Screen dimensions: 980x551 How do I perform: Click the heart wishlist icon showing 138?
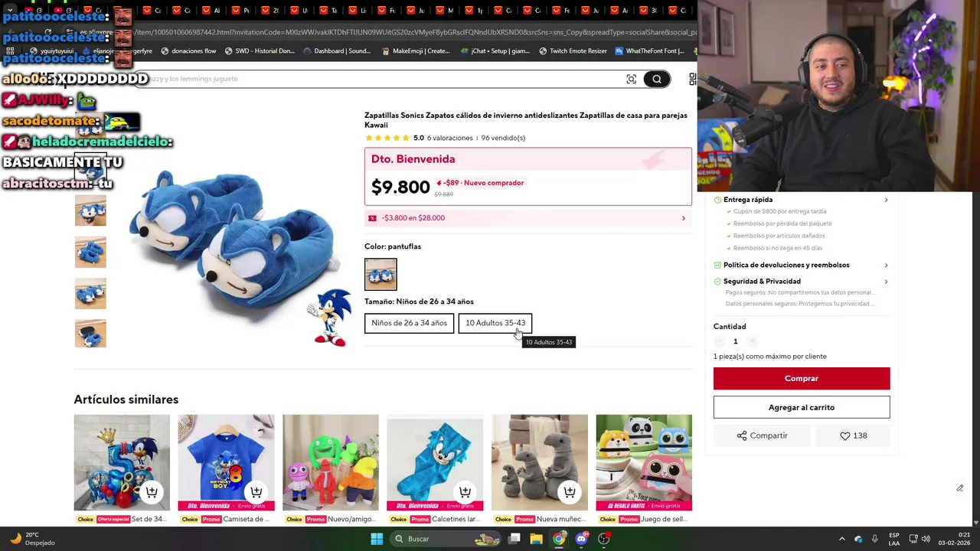pyautogui.click(x=853, y=435)
